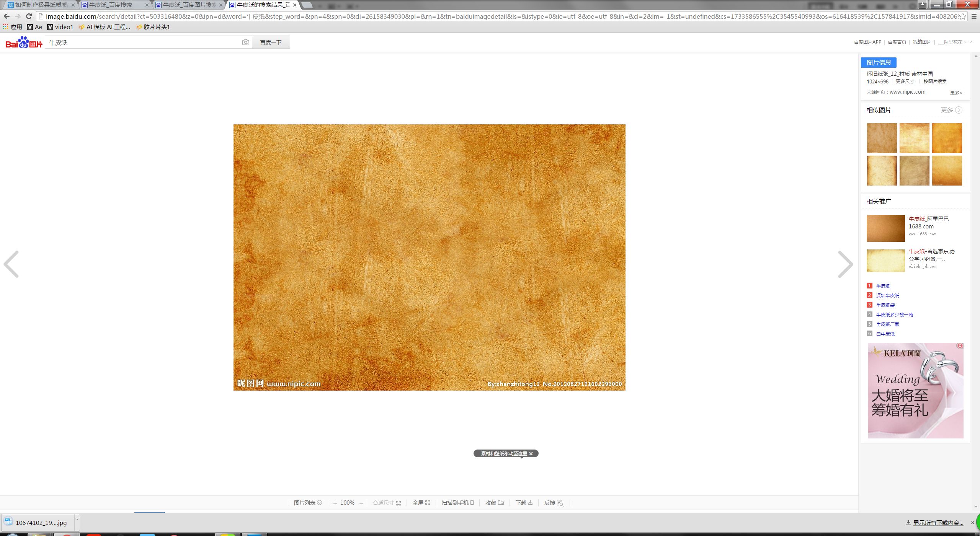Open a new browser tab
Viewport: 980px width, 536px height.
point(307,5)
